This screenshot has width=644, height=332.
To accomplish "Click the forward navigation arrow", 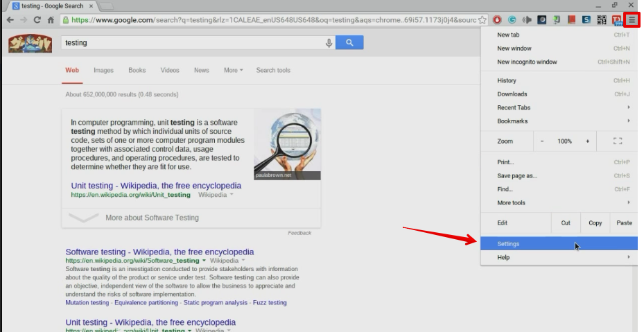I will pos(24,19).
